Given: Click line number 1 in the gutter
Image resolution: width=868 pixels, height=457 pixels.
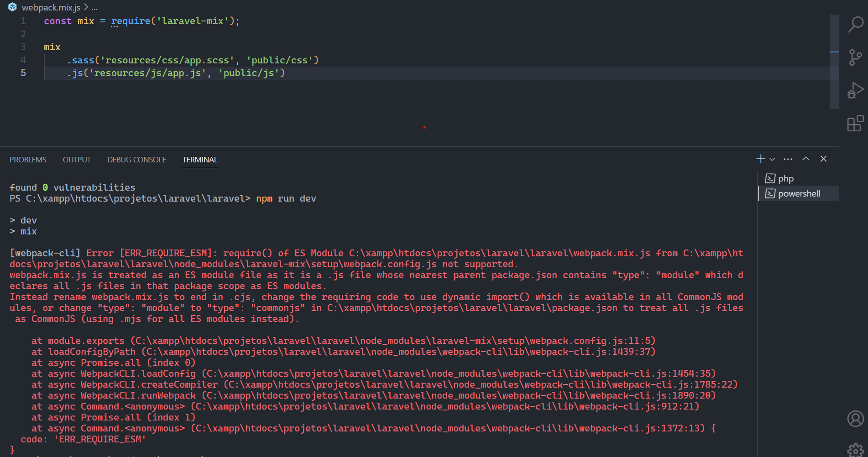Looking at the screenshot, I should coord(23,21).
